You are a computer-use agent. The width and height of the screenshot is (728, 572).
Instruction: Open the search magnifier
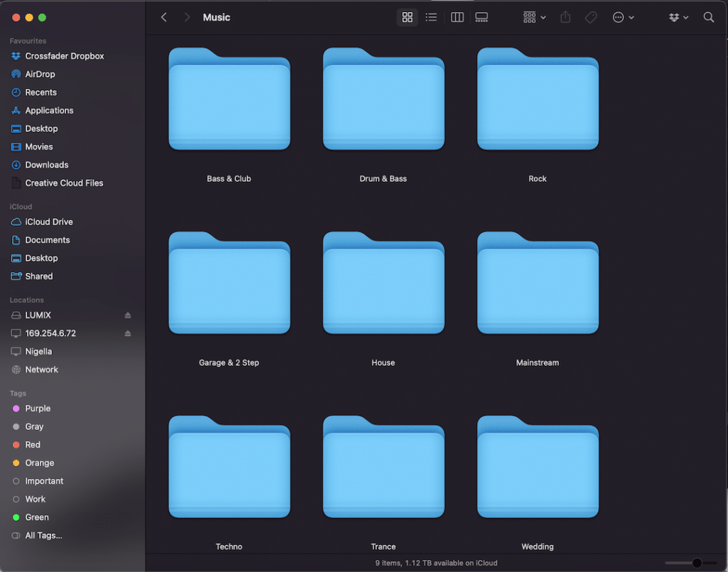pyautogui.click(x=708, y=17)
